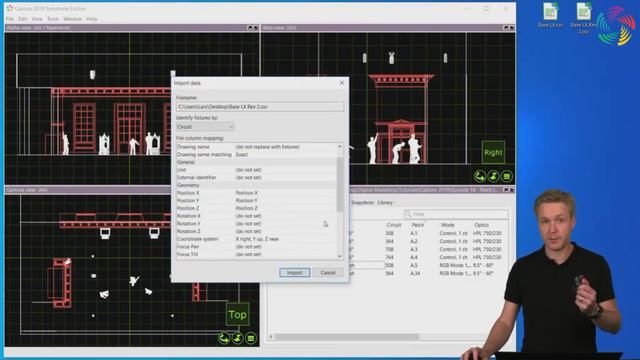Open Base LX.csv desktop file icon
Viewport: 640px width, 360px height.
[x=550, y=15]
